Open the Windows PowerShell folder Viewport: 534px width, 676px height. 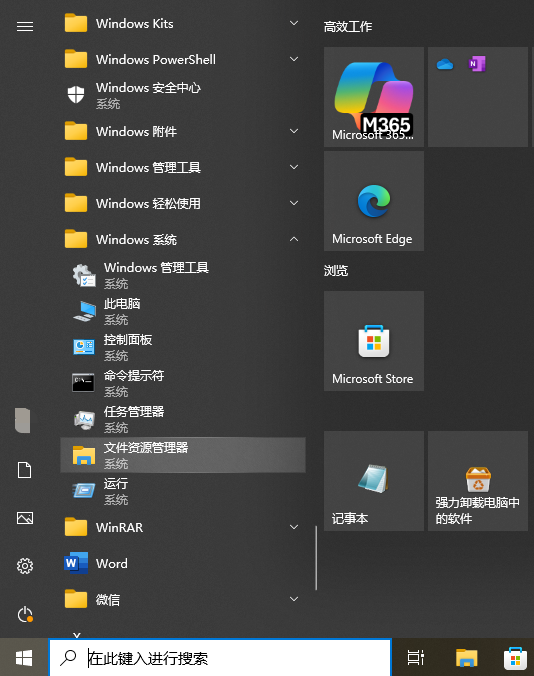183,59
